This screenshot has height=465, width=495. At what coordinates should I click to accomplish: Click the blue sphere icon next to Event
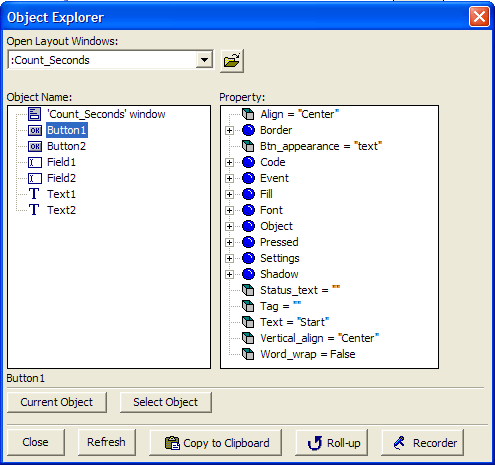pyautogui.click(x=248, y=178)
